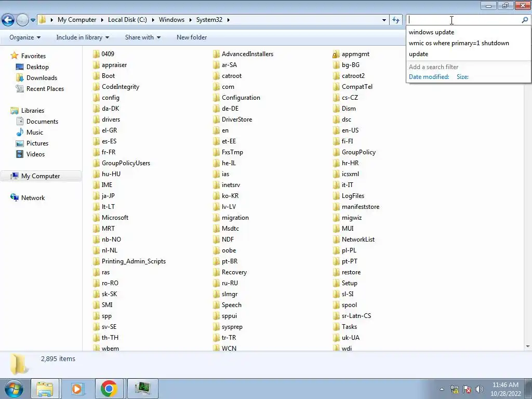Open Recent Places in navigation pane

[45, 88]
